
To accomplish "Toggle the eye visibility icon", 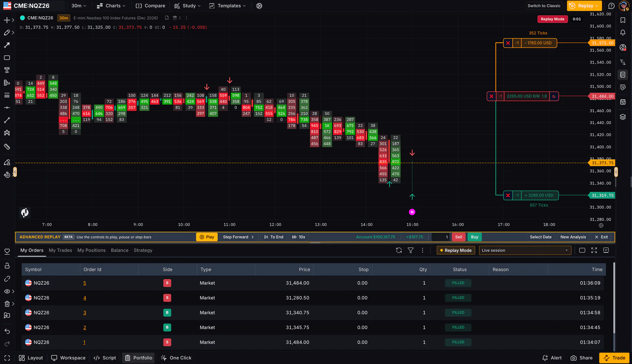I will coord(7,291).
